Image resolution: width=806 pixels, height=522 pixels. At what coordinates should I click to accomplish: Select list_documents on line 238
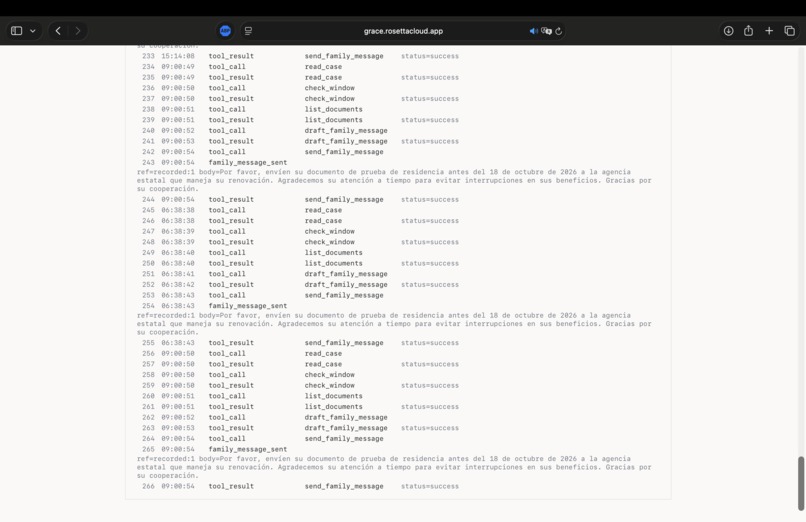point(334,109)
